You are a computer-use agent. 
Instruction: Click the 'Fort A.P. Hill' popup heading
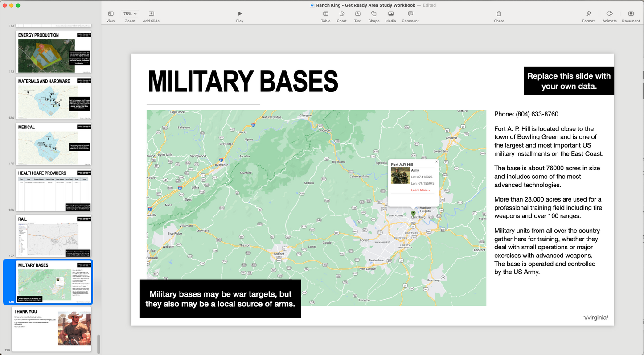(402, 165)
